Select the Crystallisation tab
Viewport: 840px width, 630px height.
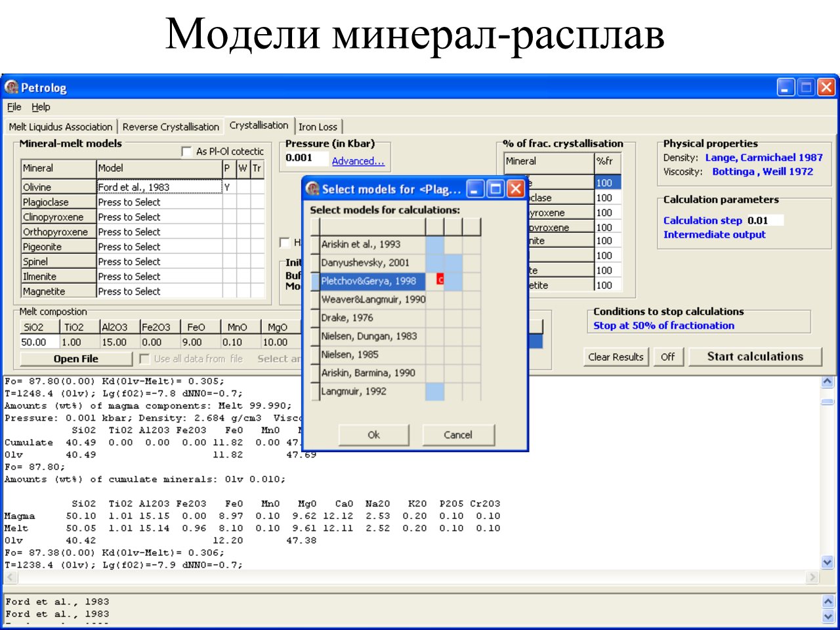tap(259, 125)
